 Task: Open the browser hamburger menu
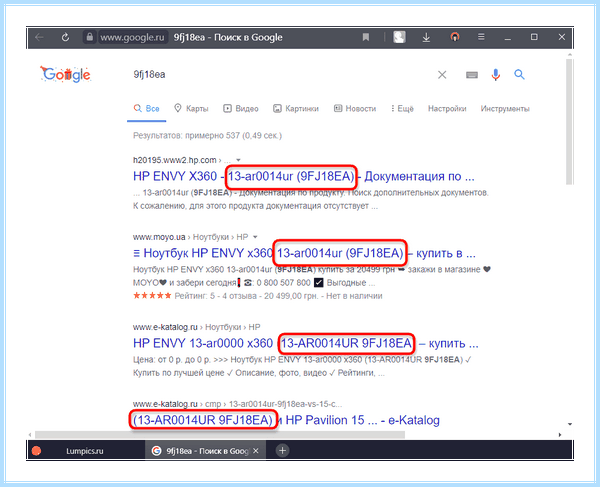(481, 37)
